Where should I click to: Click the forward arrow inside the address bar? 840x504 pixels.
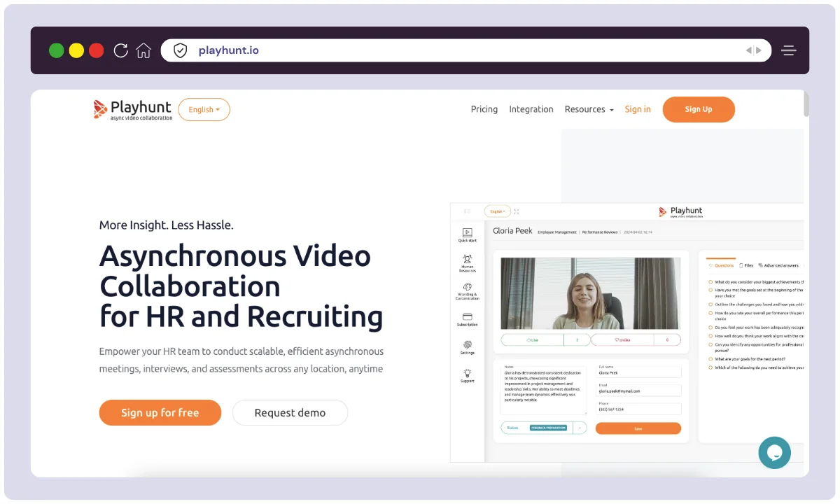(759, 50)
